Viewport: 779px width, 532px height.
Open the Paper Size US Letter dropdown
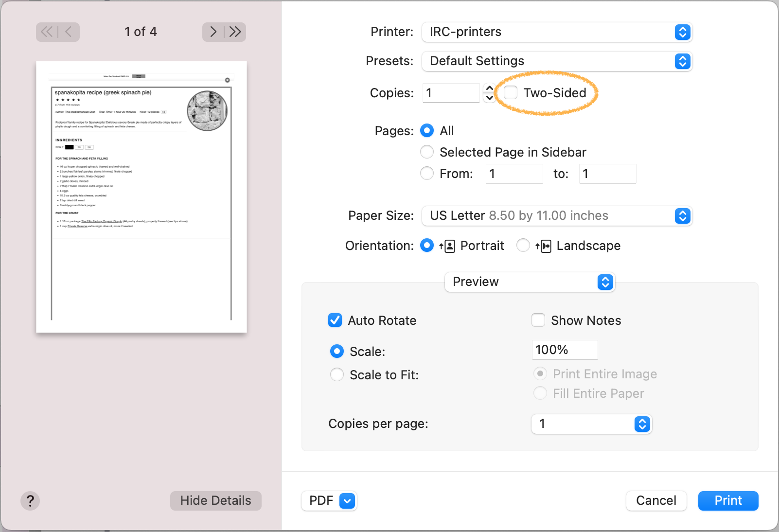click(557, 216)
